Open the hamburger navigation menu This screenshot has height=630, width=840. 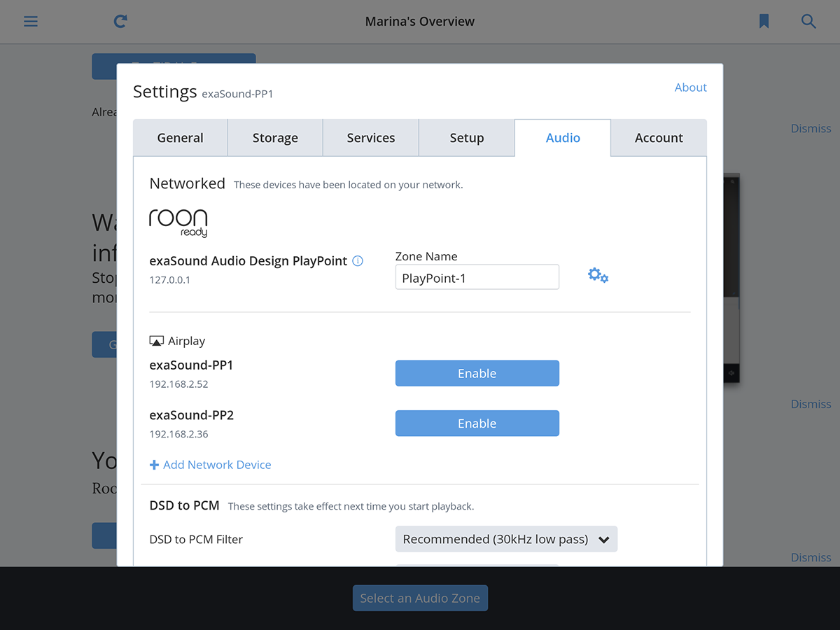[x=31, y=22]
